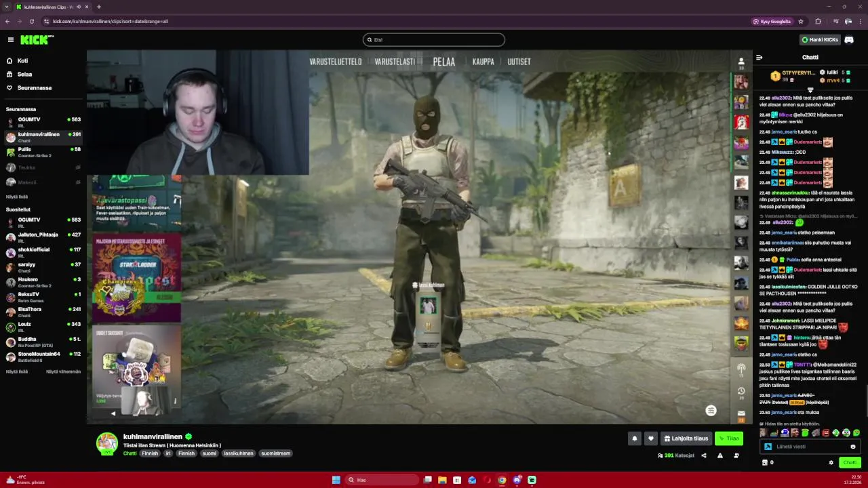Open the controller icon next to Hanki KICKs
Viewport: 868px width, 488px height.
click(849, 40)
